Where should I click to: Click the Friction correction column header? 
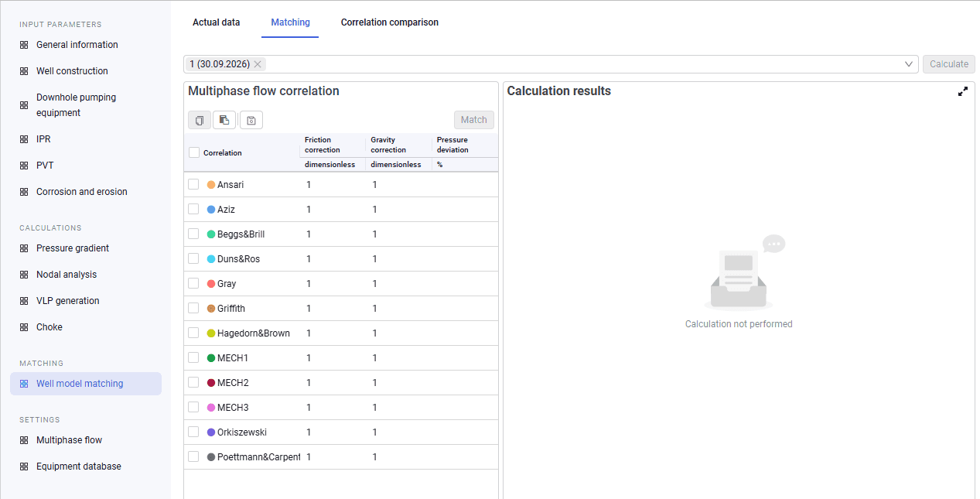323,145
